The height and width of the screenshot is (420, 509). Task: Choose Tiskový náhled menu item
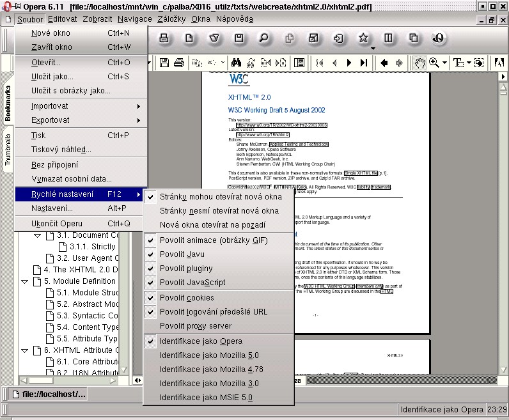pos(81,150)
